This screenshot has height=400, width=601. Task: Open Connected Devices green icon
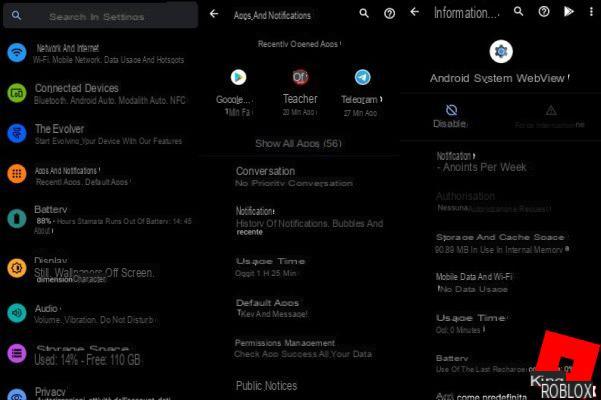[17, 93]
